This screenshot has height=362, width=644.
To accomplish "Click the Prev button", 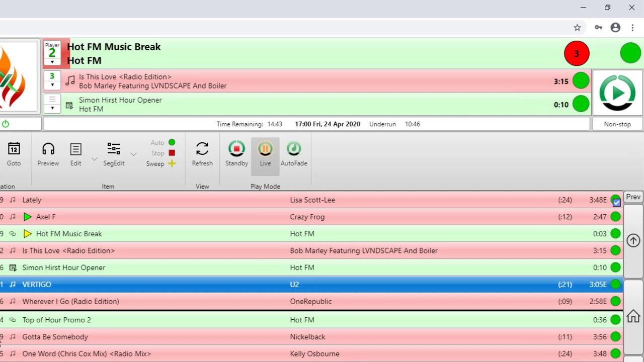I will pyautogui.click(x=633, y=197).
